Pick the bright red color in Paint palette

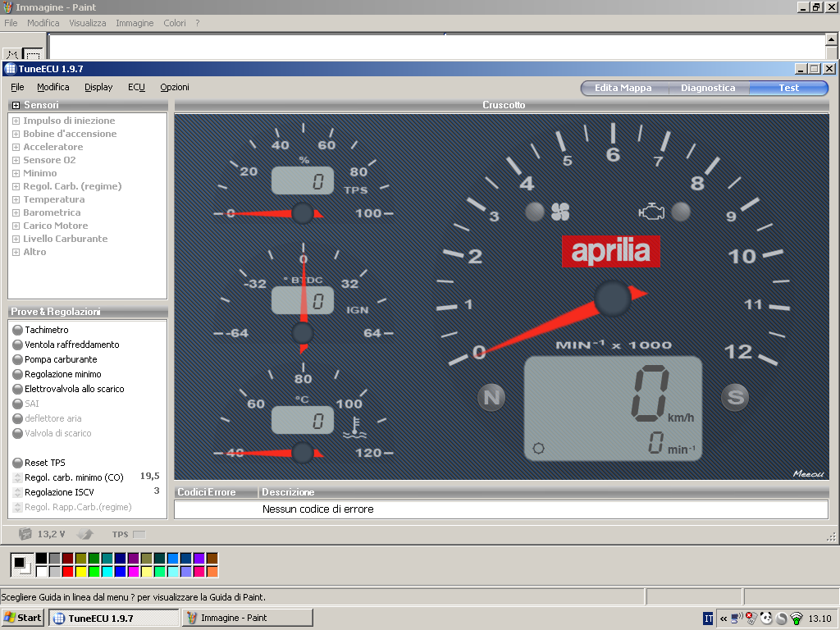coord(67,572)
